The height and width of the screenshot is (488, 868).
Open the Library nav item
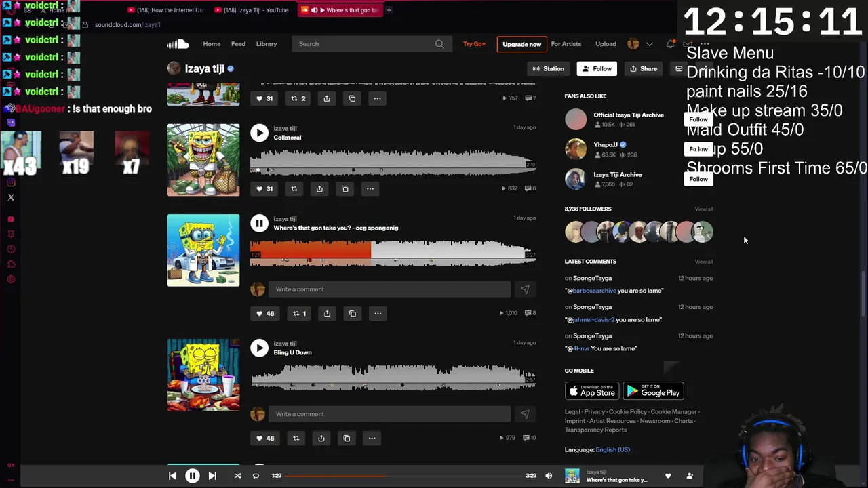click(x=267, y=44)
